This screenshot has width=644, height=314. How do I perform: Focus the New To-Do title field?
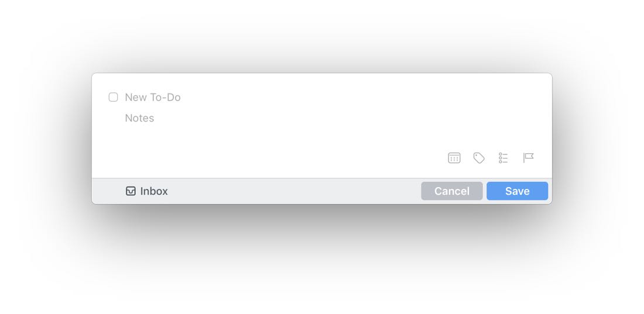(328, 97)
